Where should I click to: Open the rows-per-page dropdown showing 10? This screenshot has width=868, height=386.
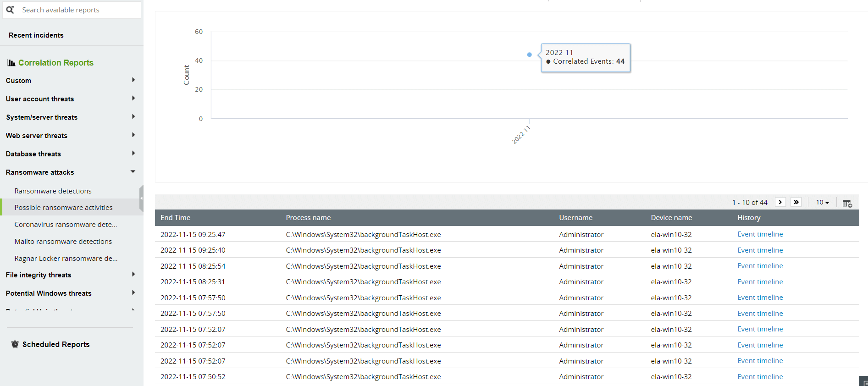tap(823, 202)
